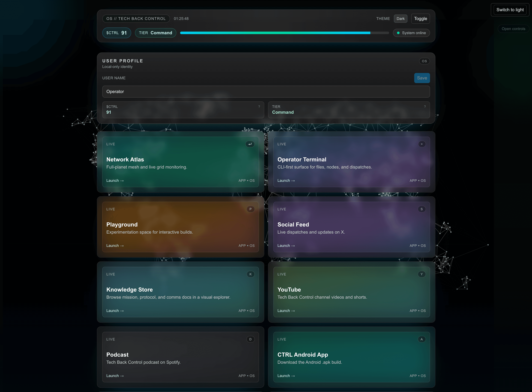532x392 pixels.
Task: Click the 'A' badge on CTRL Android App card
Action: (x=421, y=339)
